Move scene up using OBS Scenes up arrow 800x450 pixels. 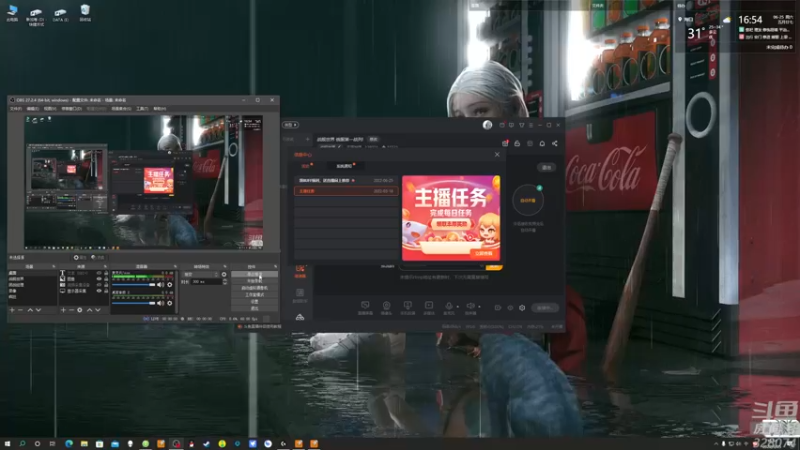click(x=30, y=310)
